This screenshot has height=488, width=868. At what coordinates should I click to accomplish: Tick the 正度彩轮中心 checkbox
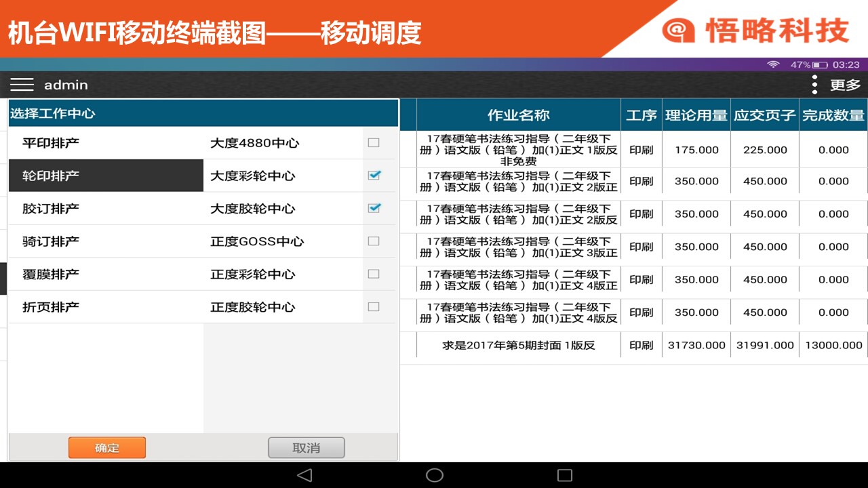(x=374, y=274)
